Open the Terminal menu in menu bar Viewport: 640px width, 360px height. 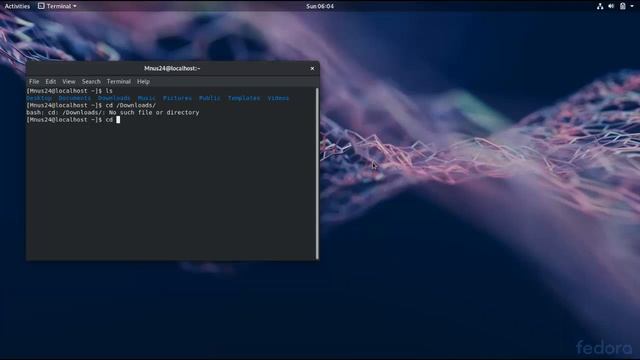pyautogui.click(x=119, y=82)
